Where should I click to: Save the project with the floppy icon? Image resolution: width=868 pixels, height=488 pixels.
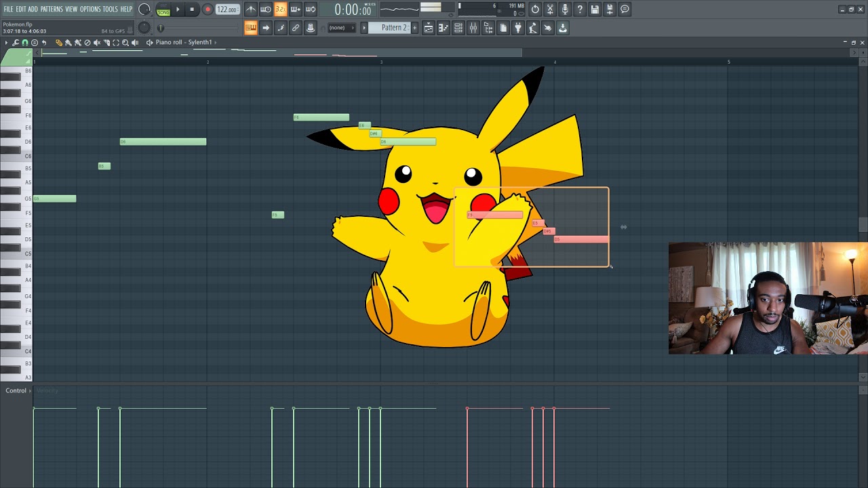[x=595, y=9]
